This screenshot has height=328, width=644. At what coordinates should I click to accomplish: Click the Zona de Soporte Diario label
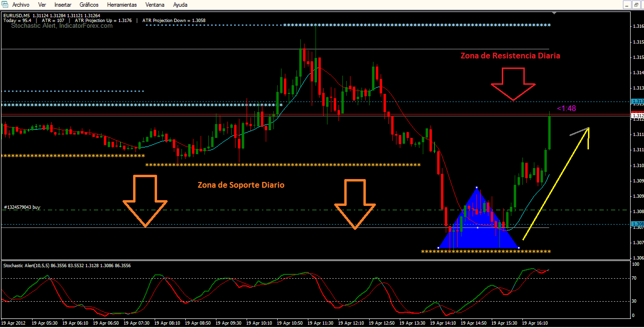[241, 185]
